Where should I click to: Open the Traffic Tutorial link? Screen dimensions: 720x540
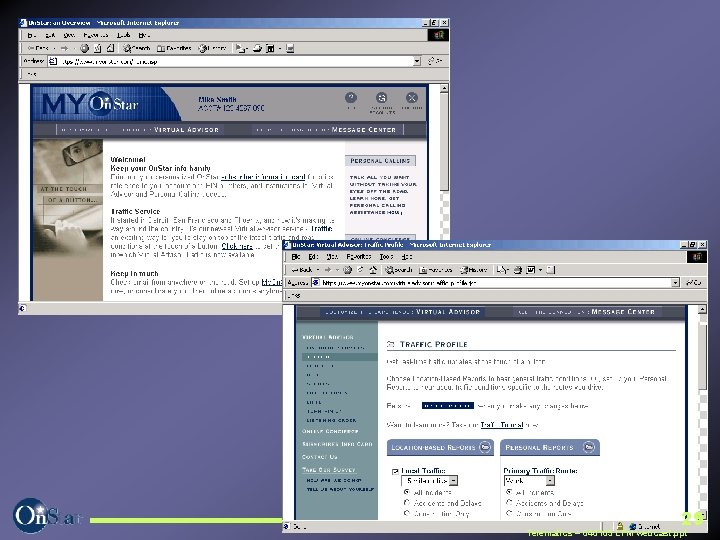(x=501, y=425)
